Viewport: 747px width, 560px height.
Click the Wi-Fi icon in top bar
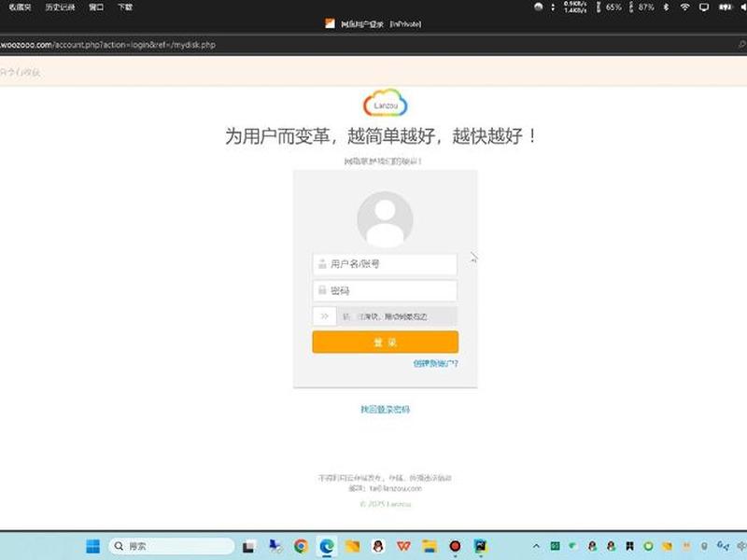point(684,7)
